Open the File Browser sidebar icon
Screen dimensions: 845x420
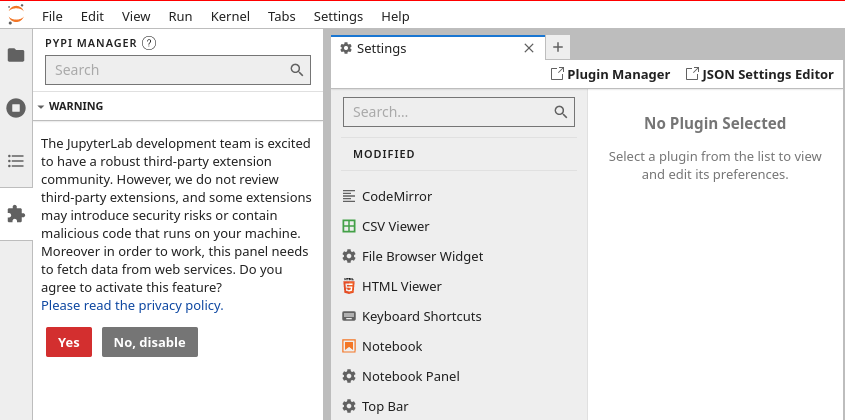point(16,54)
